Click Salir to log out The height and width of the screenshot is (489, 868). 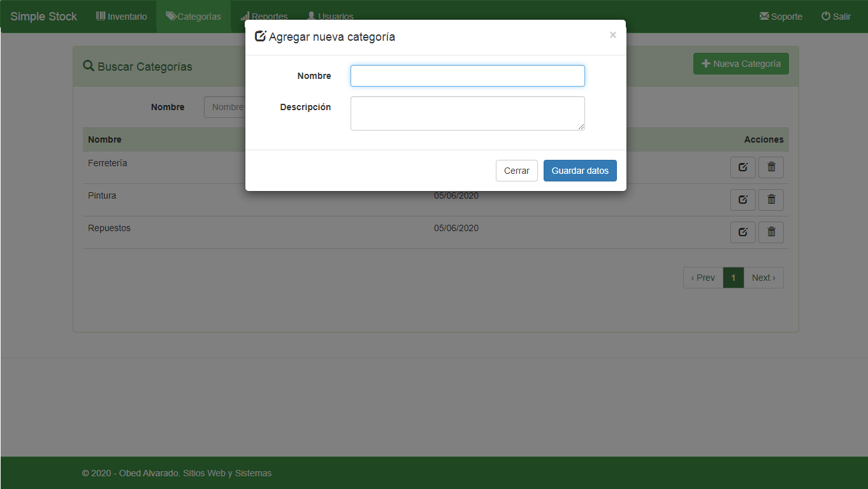(x=836, y=17)
